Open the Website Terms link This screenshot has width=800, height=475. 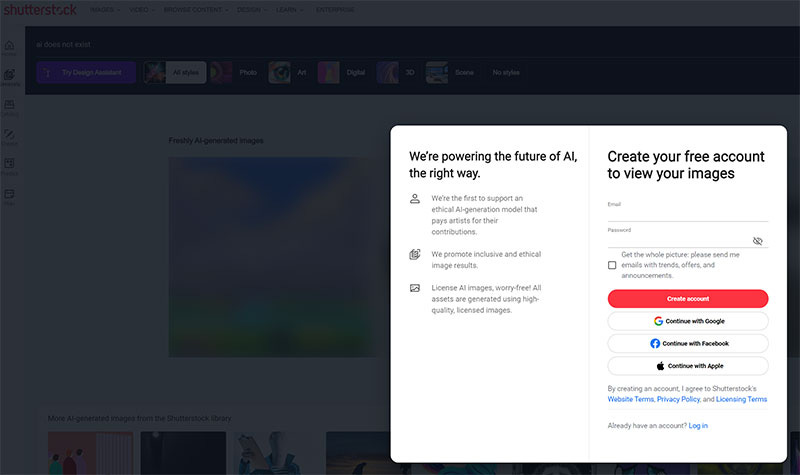click(x=631, y=399)
